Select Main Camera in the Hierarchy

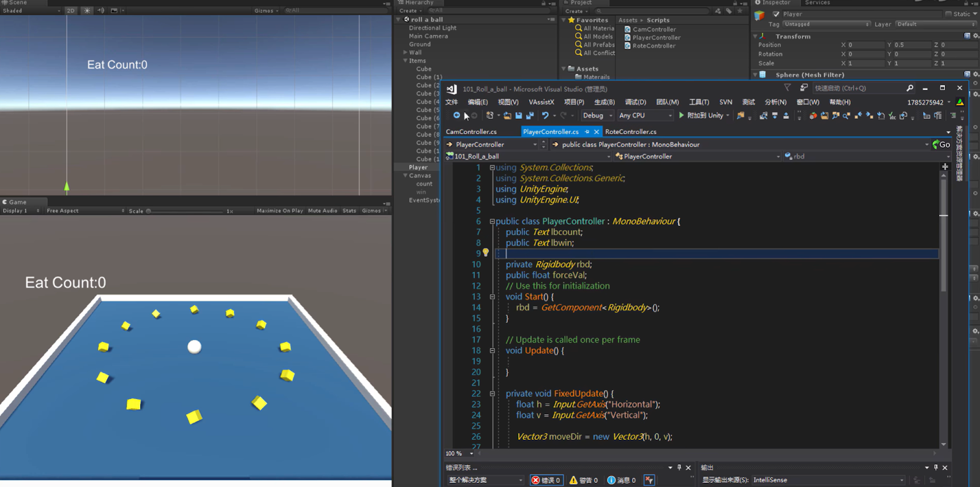pos(428,36)
